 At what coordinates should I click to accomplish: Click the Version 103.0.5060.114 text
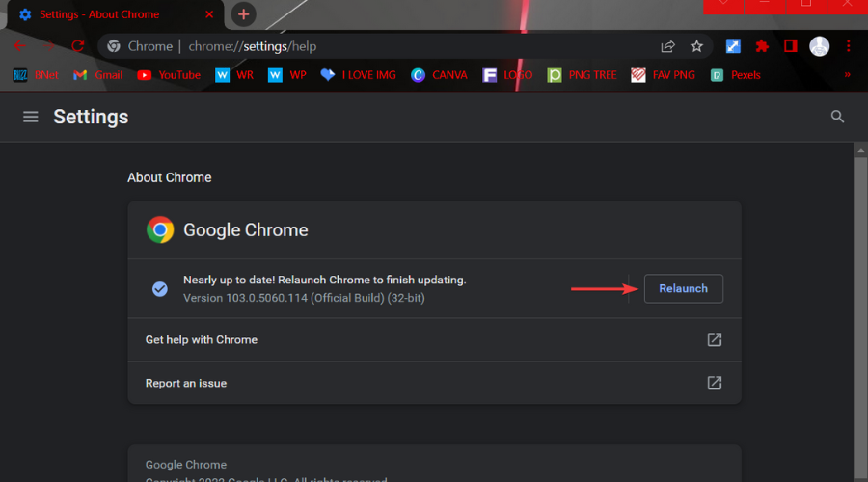(x=304, y=298)
